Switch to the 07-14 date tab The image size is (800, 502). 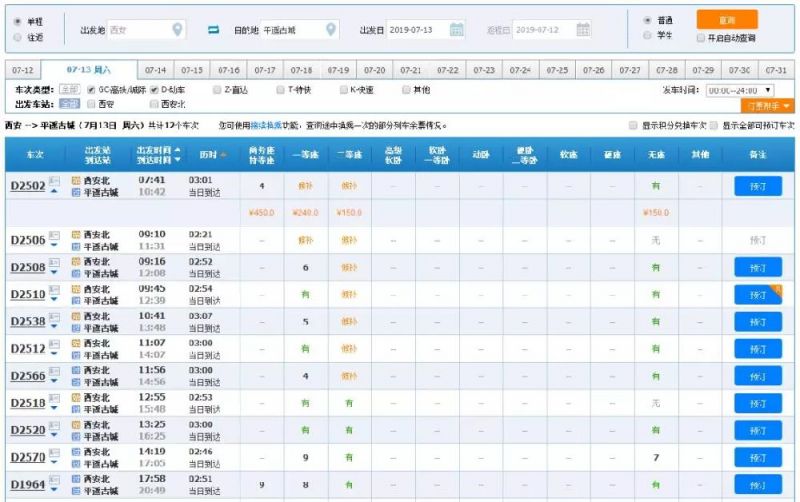pos(156,70)
